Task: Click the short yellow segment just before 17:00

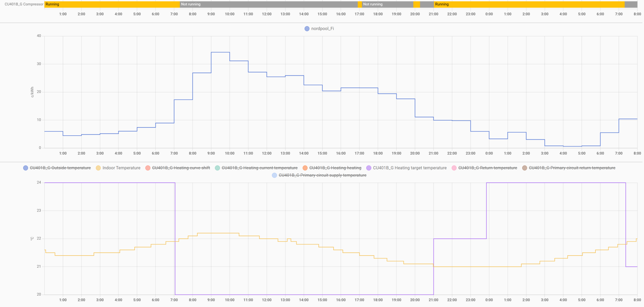Action: pyautogui.click(x=360, y=4)
